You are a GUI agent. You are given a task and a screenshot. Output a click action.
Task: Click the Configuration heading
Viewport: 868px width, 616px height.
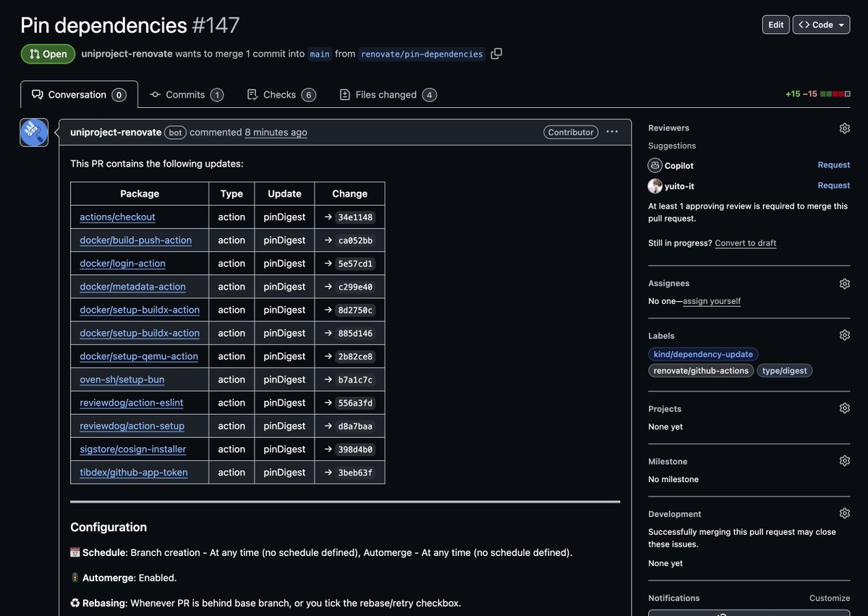(x=109, y=527)
